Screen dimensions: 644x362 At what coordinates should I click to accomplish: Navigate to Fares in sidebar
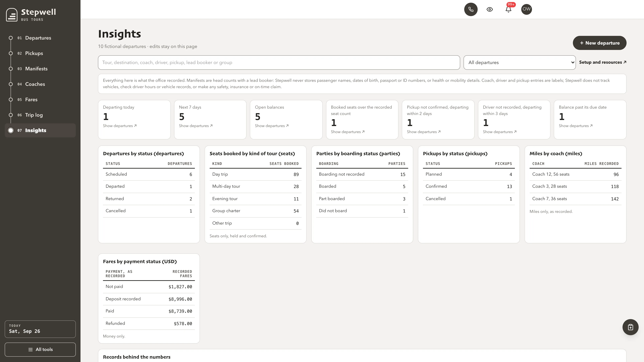[x=40, y=99]
